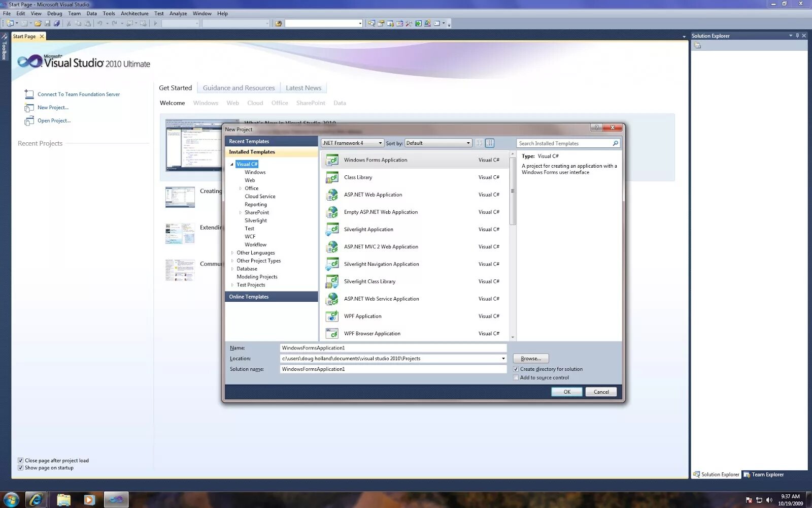812x508 pixels.
Task: Click the Search Installed Templates field
Action: tap(563, 143)
